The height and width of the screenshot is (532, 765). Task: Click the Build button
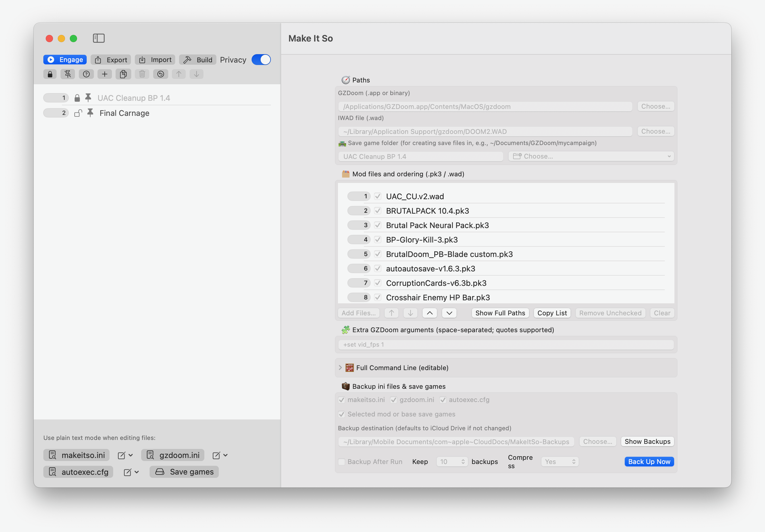point(198,60)
